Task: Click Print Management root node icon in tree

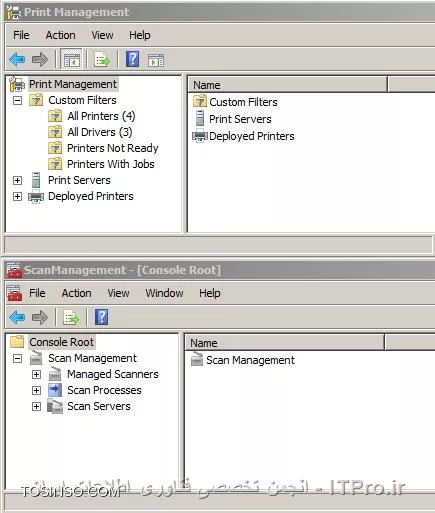Action: 17,84
